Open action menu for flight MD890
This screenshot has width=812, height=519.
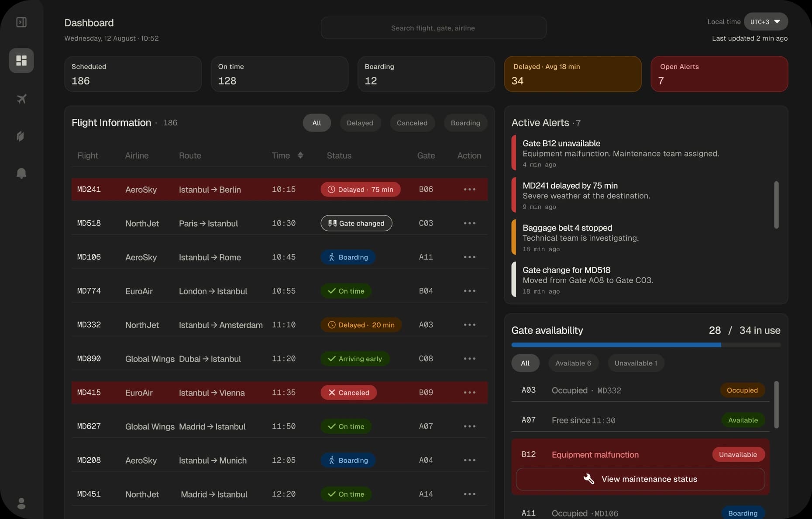[470, 359]
